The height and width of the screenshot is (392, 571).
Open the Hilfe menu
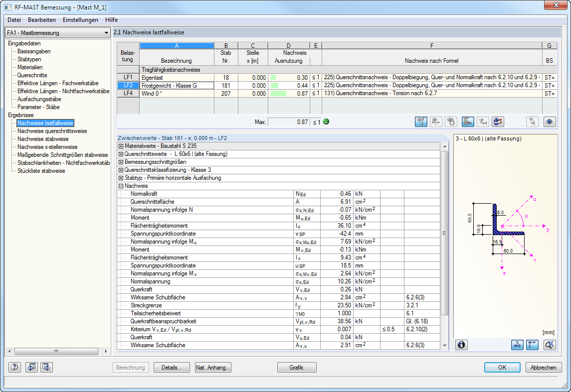click(x=111, y=20)
